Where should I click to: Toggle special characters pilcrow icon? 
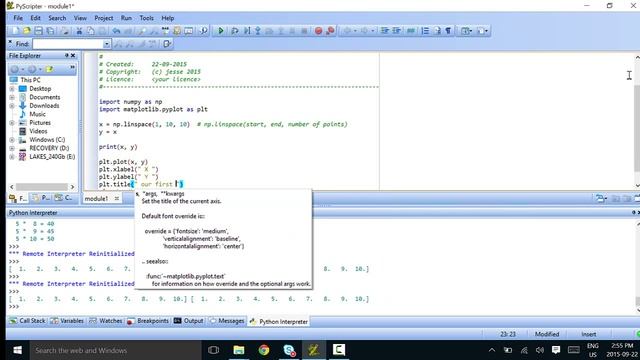pos(448,31)
